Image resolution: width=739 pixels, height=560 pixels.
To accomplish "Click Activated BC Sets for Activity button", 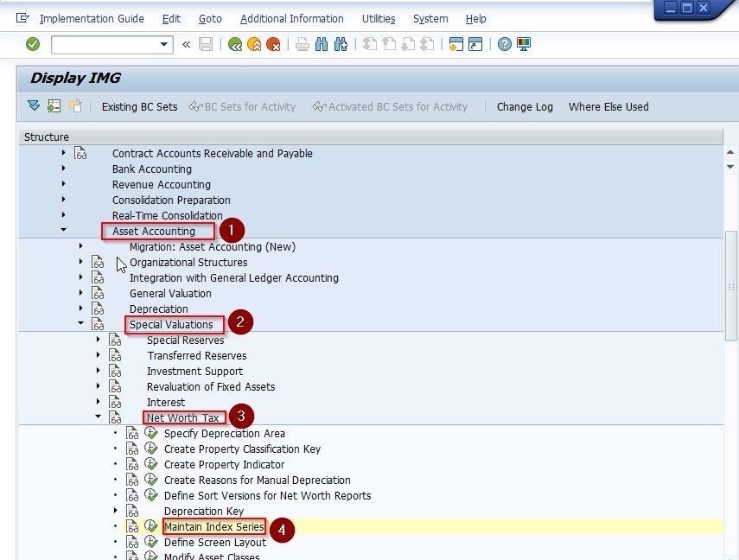I will (390, 107).
